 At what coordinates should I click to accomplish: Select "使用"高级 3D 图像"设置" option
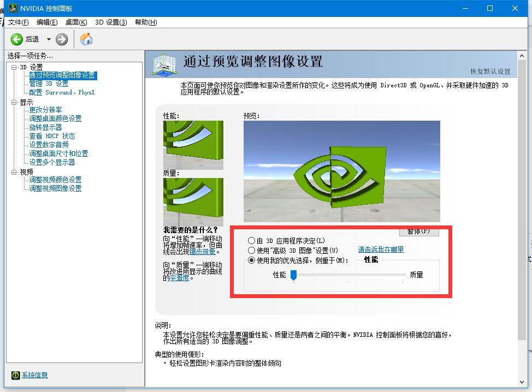(x=252, y=250)
